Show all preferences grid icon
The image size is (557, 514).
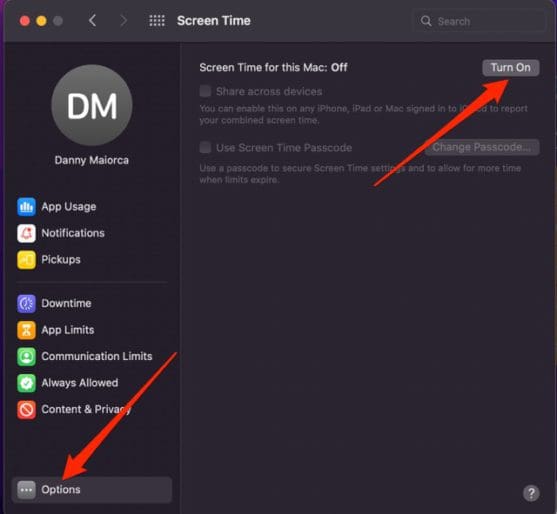click(157, 21)
